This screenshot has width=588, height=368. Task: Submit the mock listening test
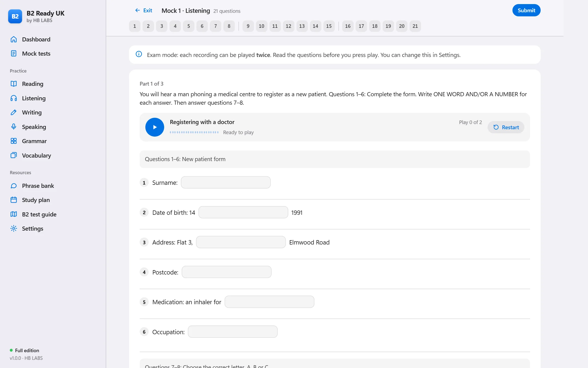click(526, 10)
